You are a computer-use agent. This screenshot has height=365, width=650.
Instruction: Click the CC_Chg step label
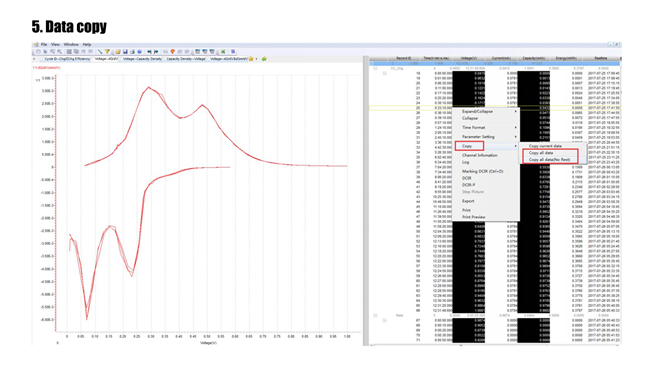pyautogui.click(x=397, y=68)
